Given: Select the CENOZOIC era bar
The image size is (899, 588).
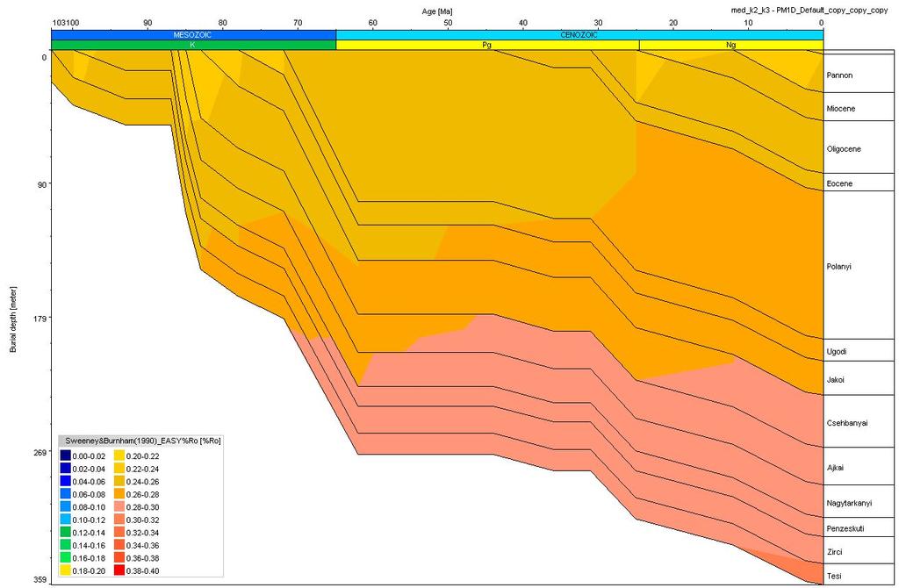Looking at the screenshot, I should [x=579, y=35].
